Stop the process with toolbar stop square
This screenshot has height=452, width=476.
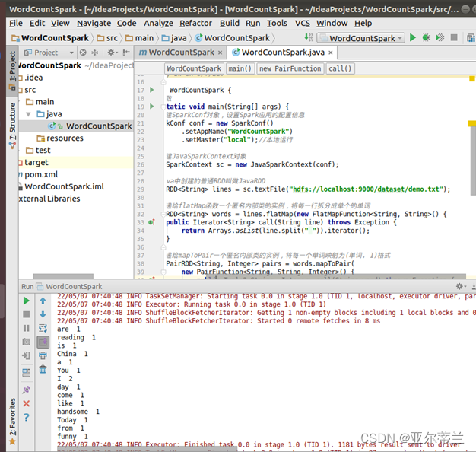coord(454,38)
